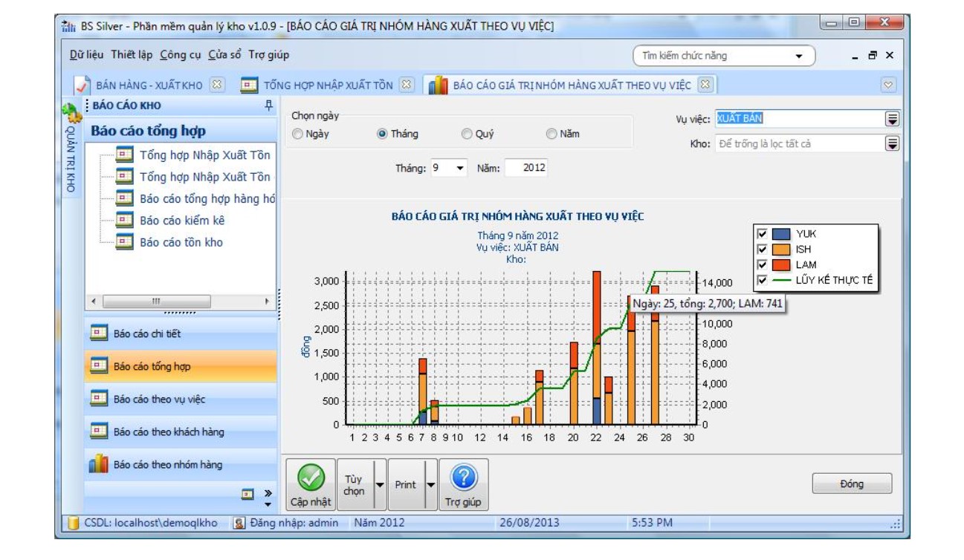964x560 pixels.
Task: Open the Vụ việc selector button
Action: coord(893,119)
